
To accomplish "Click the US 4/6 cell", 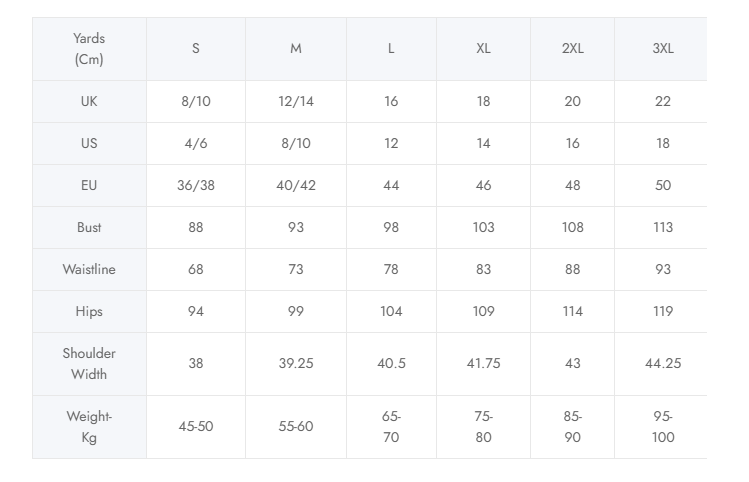I will [x=196, y=143].
